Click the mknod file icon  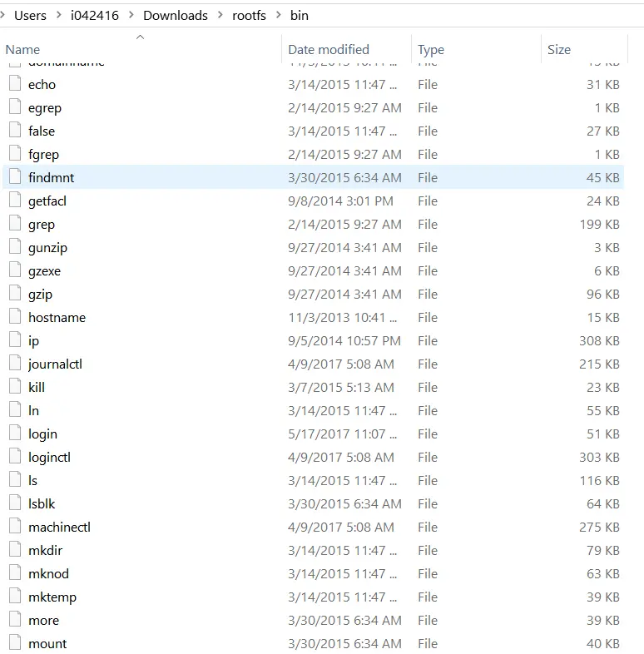[15, 572]
